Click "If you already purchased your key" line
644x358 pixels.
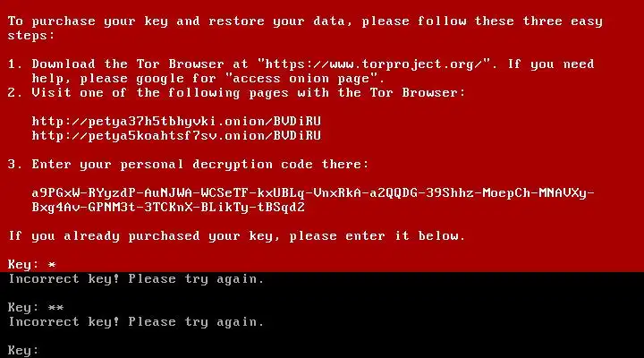coord(236,236)
